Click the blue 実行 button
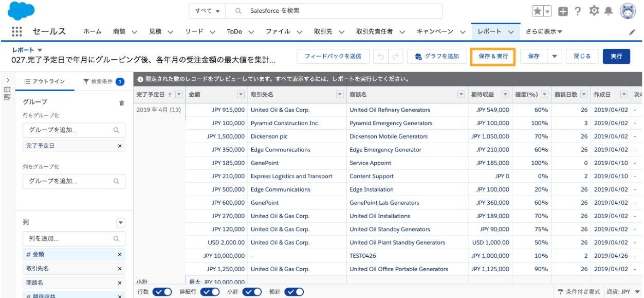 [616, 57]
